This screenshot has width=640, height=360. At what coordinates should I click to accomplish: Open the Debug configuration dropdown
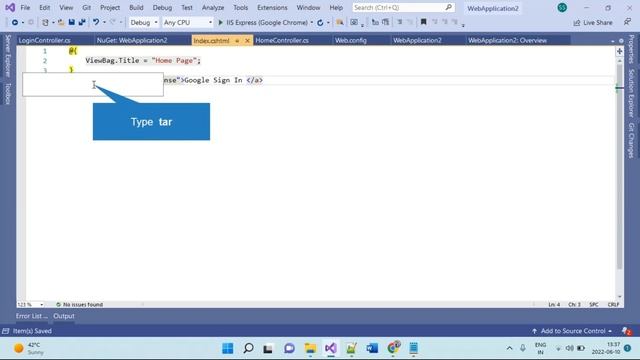click(144, 22)
